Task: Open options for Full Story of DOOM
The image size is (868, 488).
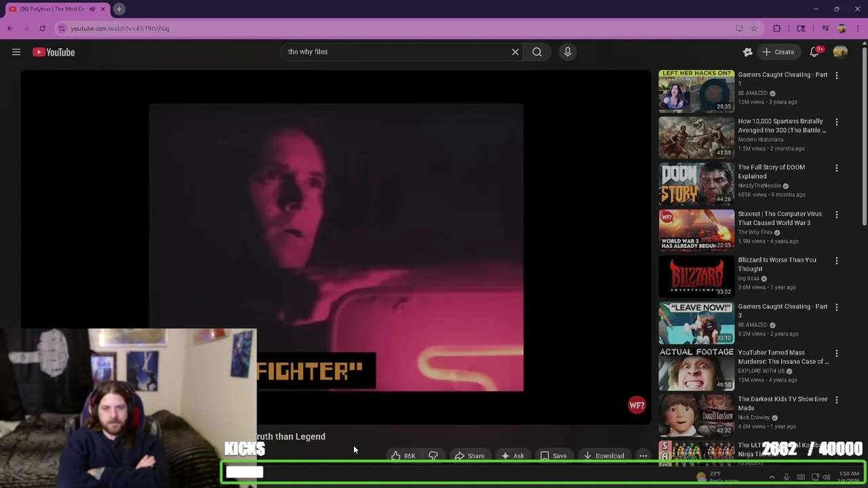Action: click(837, 168)
